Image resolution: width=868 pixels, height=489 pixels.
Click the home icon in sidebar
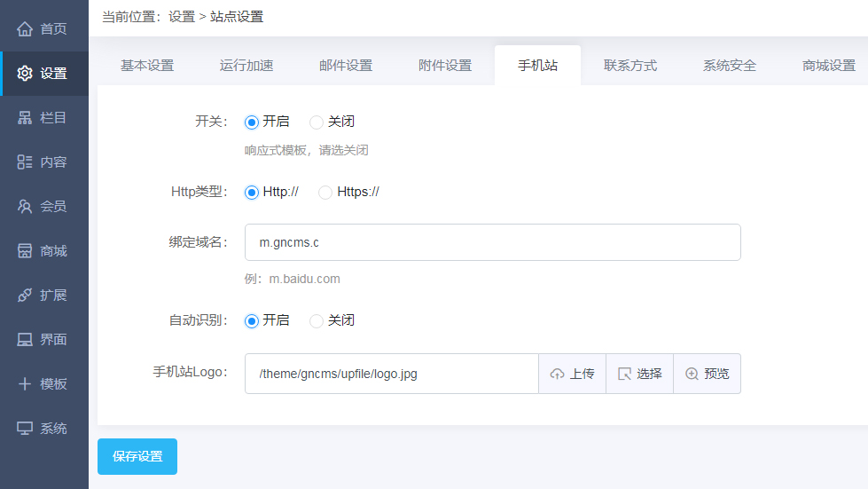tap(25, 29)
